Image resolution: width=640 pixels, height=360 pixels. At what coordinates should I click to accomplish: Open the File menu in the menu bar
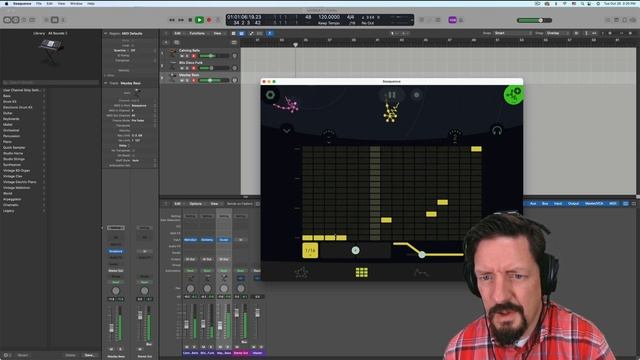point(39,3)
